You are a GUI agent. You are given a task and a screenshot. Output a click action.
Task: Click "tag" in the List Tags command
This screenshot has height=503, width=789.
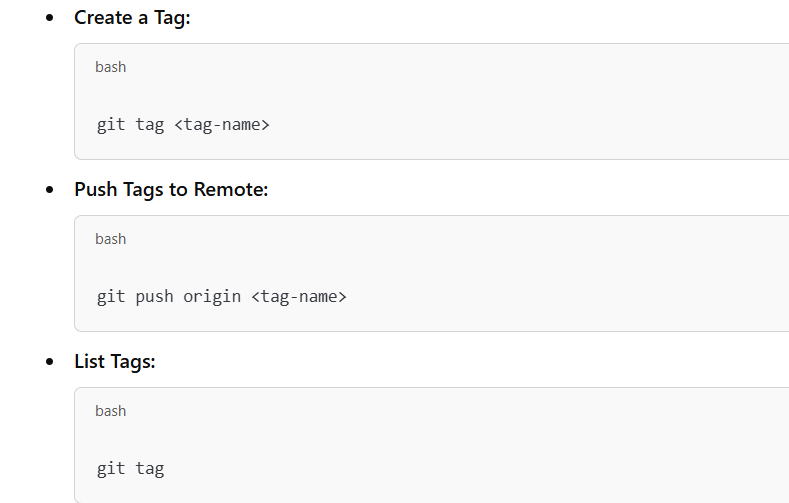(x=150, y=468)
